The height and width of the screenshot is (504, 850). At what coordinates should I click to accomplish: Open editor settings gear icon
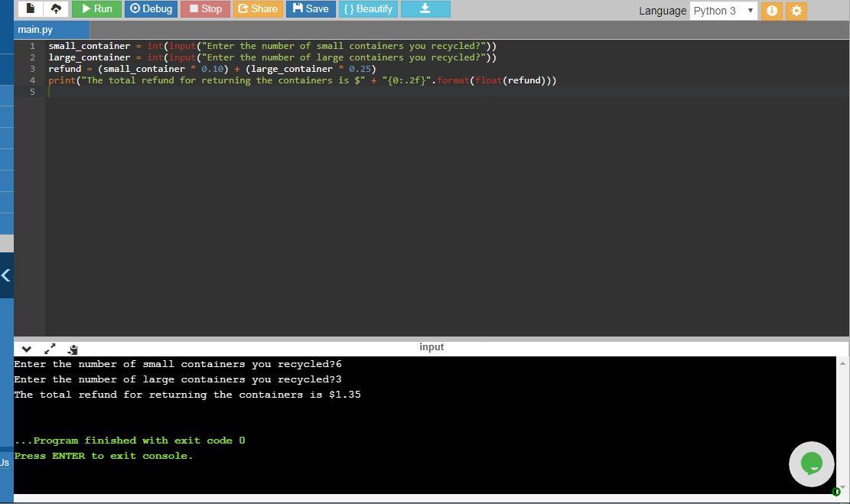(x=796, y=11)
